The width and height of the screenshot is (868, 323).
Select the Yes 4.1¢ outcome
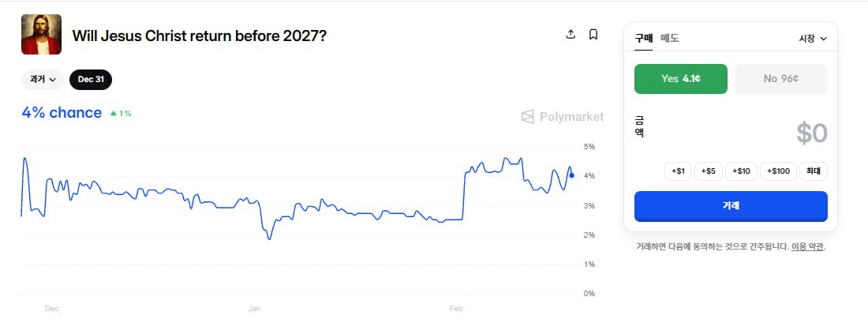681,79
